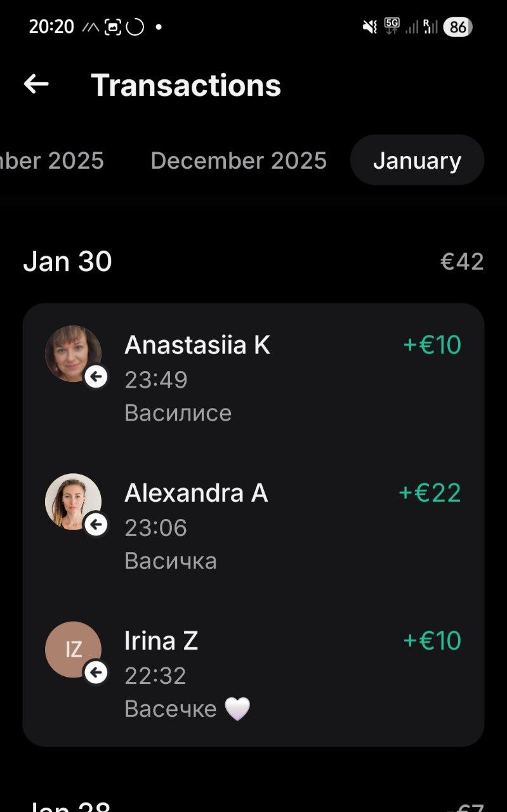Tap incoming arrow badge on Irina's avatar
507x812 pixels.
click(x=96, y=672)
